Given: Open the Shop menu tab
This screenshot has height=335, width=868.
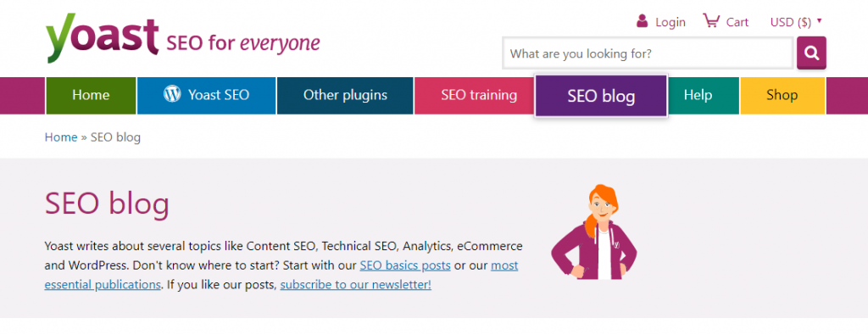Looking at the screenshot, I should click(782, 95).
